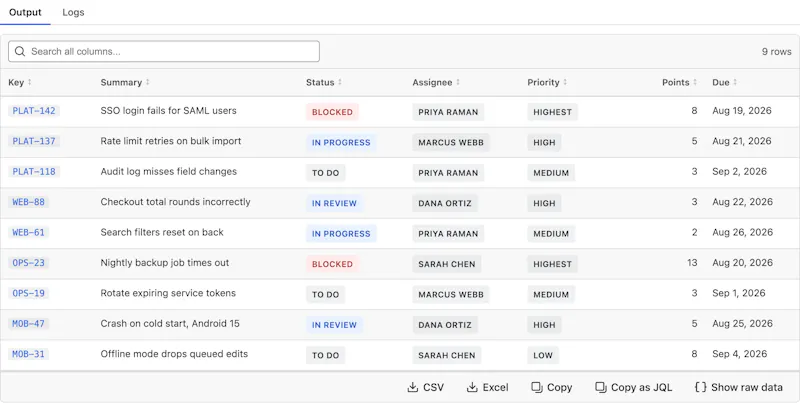The height and width of the screenshot is (403, 800).
Task: Switch to the Output tab
Action: pos(25,12)
